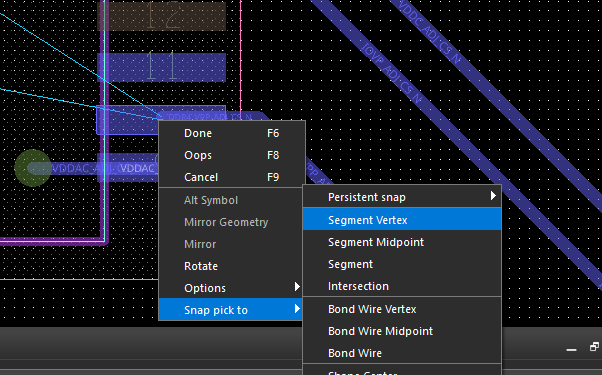
Task: Select Oops to undo last step
Action: click(x=232, y=155)
